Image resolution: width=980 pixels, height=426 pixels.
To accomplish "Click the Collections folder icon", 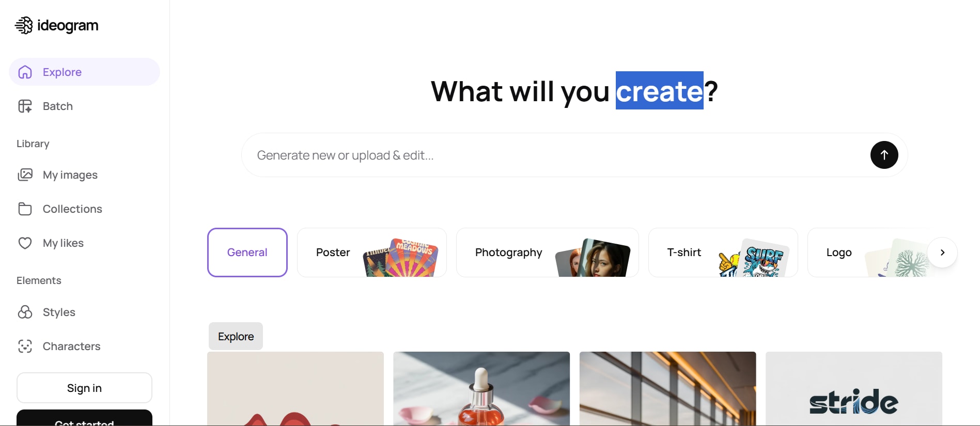I will (x=25, y=209).
